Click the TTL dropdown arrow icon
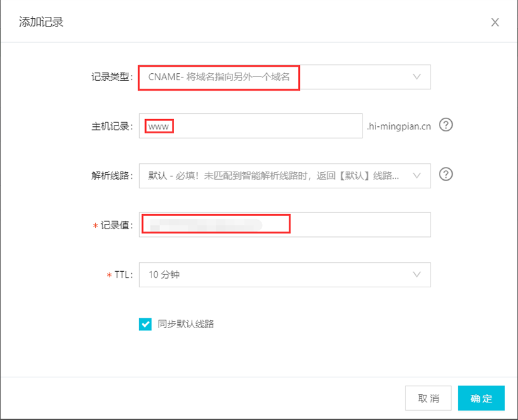 click(x=417, y=274)
